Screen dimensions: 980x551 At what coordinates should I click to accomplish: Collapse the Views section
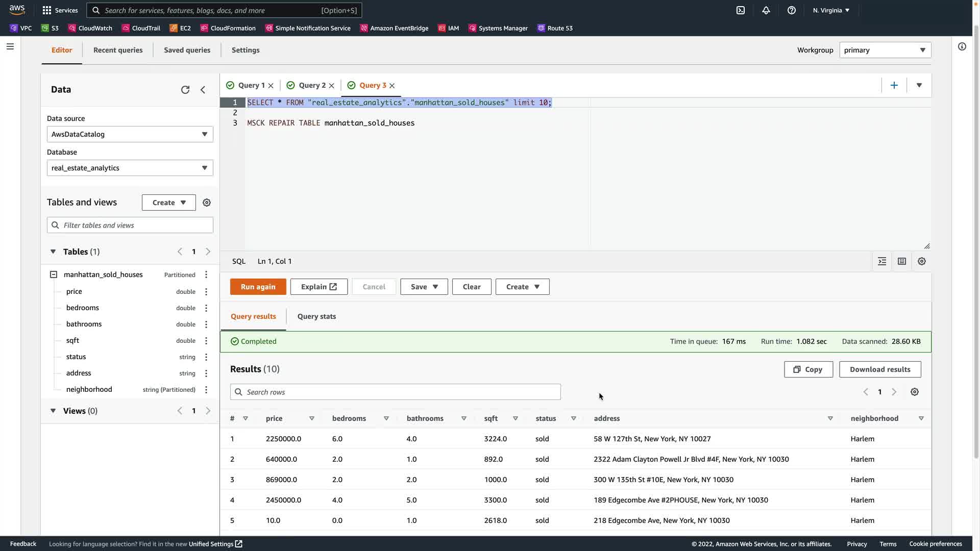click(x=53, y=411)
